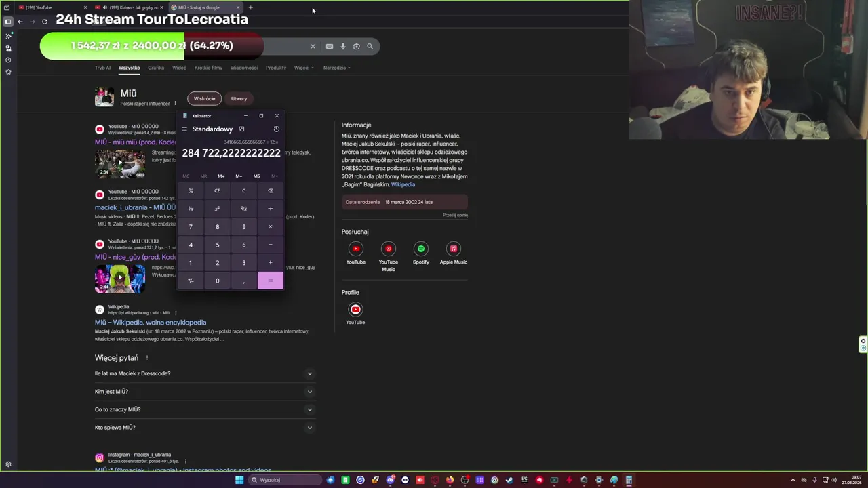Viewport: 868px width, 488px height.
Task: Open the Tryb AI tab
Action: pos(102,68)
